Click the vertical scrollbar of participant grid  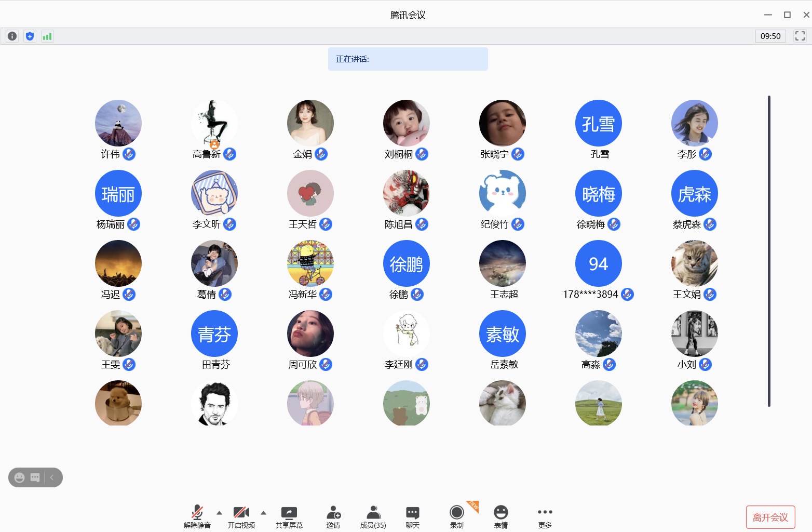pos(768,250)
